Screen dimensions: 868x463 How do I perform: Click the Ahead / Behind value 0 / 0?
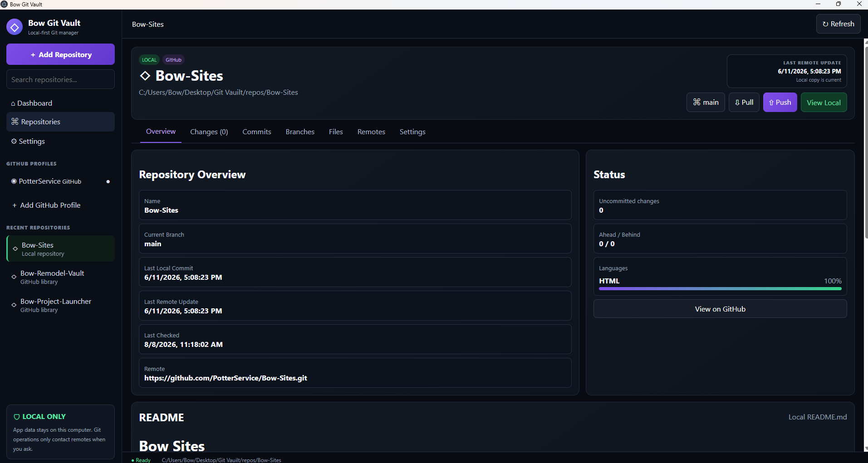point(607,244)
